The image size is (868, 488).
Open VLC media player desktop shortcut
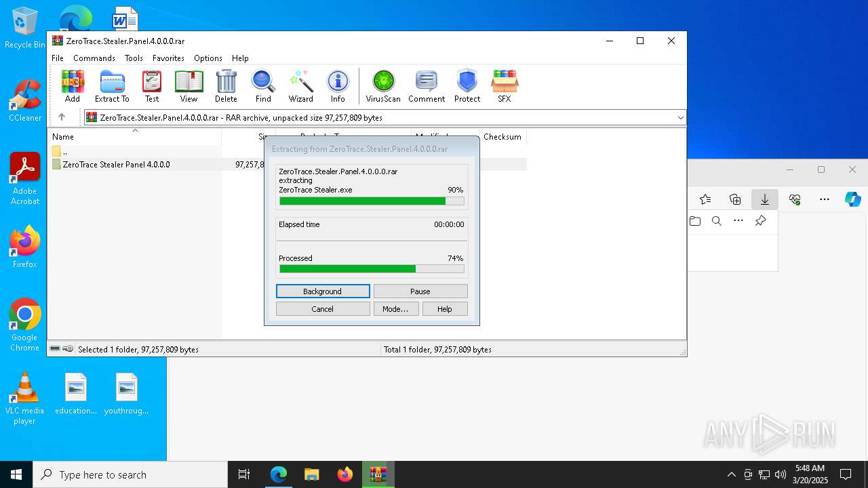25,399
